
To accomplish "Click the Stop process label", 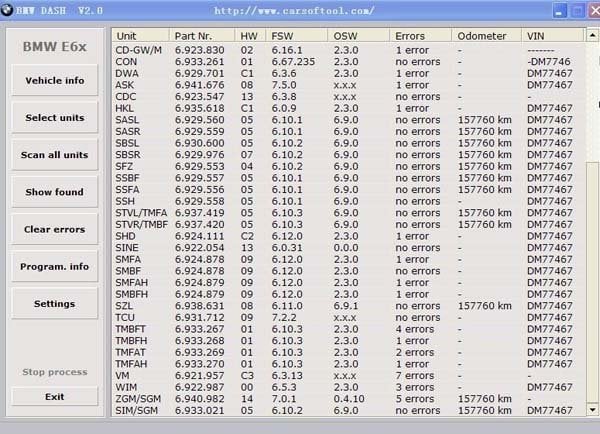I will pos(55,372).
